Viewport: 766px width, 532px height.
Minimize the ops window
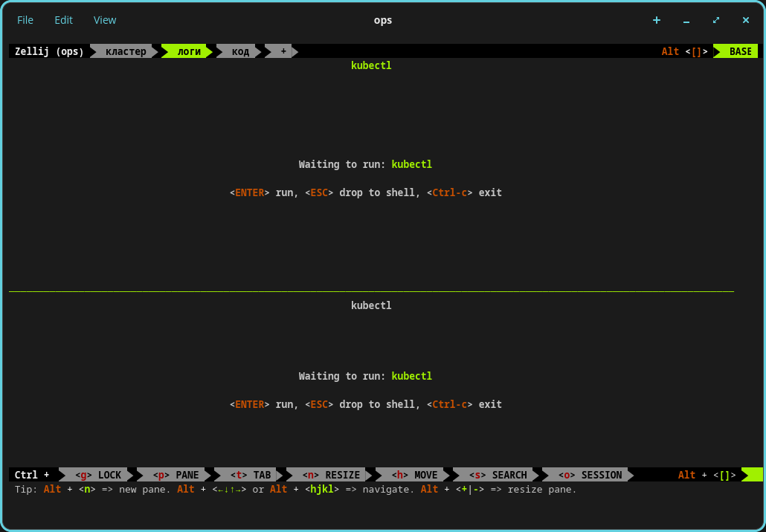point(686,21)
